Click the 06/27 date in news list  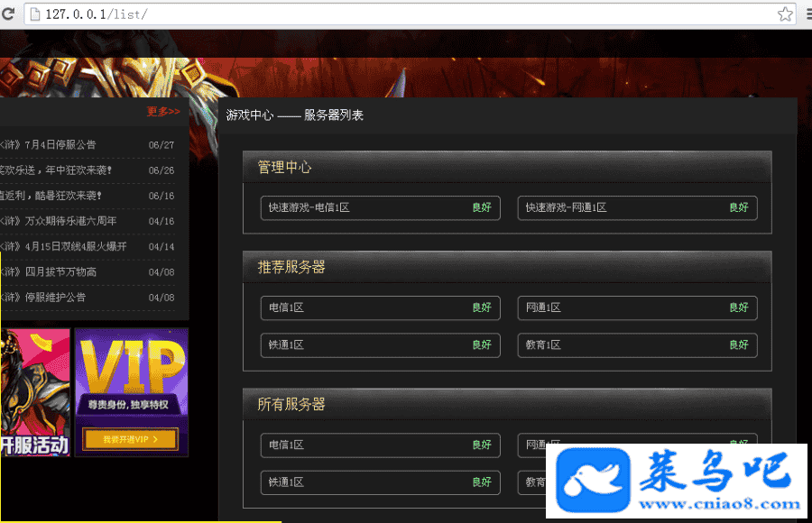tap(161, 145)
